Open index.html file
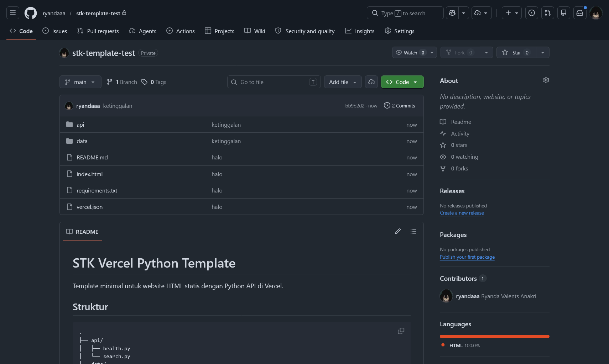Viewport: 609px width, 364px height. point(89,174)
